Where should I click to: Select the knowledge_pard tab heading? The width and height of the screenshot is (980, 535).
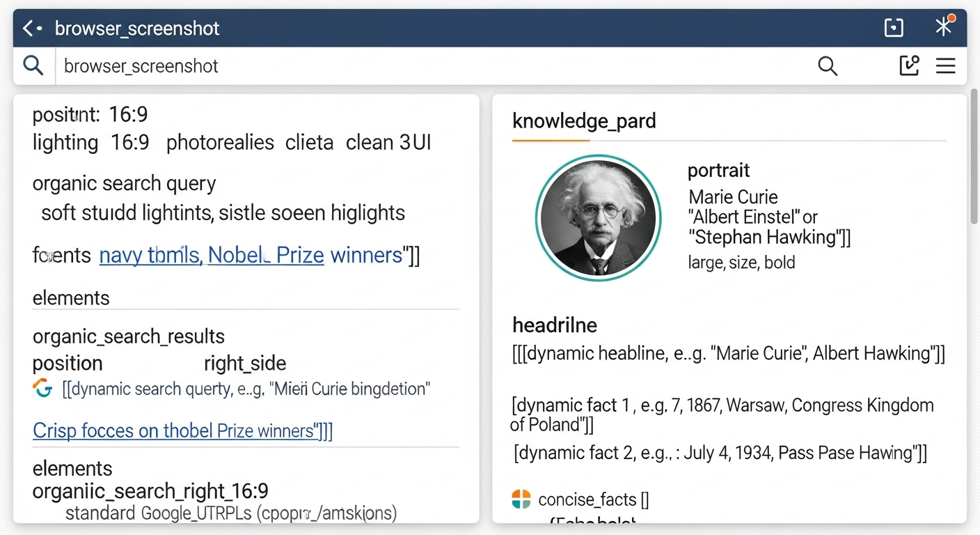coord(584,121)
